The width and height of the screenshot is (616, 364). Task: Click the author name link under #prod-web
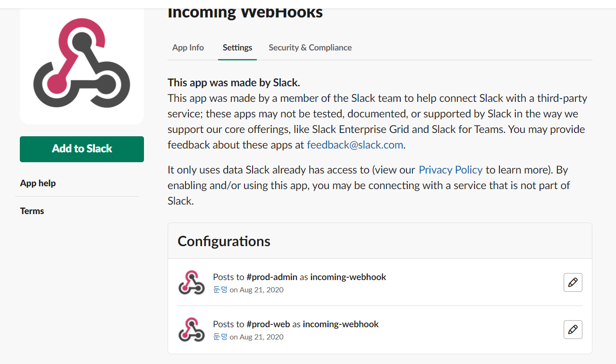tap(220, 337)
